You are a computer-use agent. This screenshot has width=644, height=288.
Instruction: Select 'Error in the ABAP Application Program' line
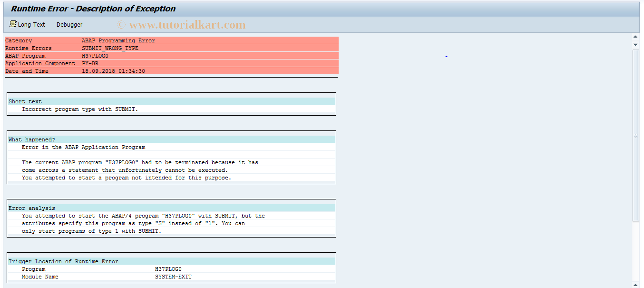pyautogui.click(x=84, y=147)
